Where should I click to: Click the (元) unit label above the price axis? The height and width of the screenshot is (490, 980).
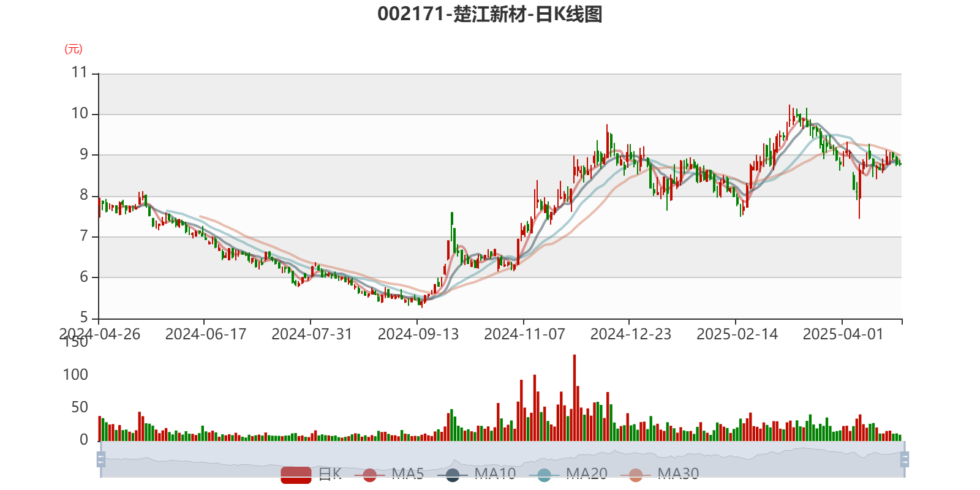point(73,49)
